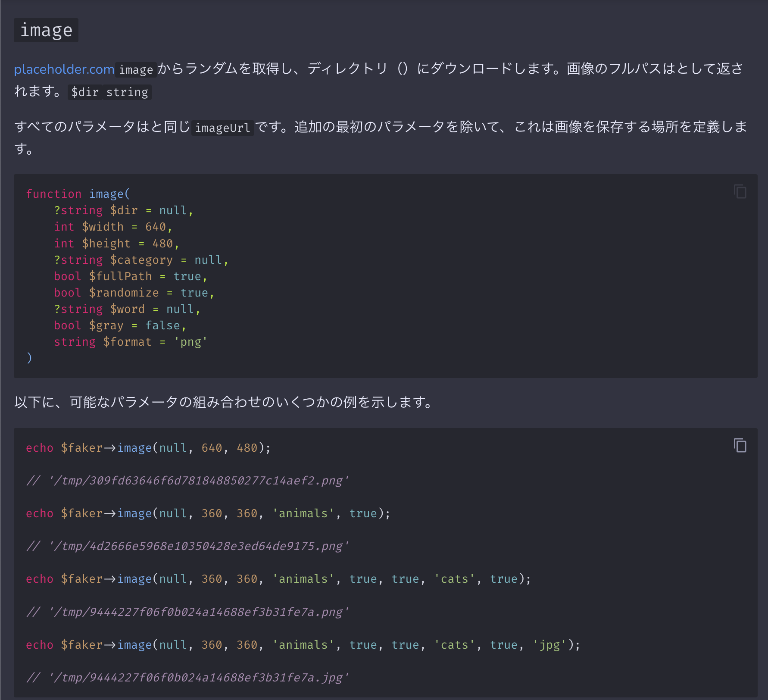Viewport: 768px width, 700px height.
Task: Click the inline 'string' code text after $dir
Action: [127, 92]
